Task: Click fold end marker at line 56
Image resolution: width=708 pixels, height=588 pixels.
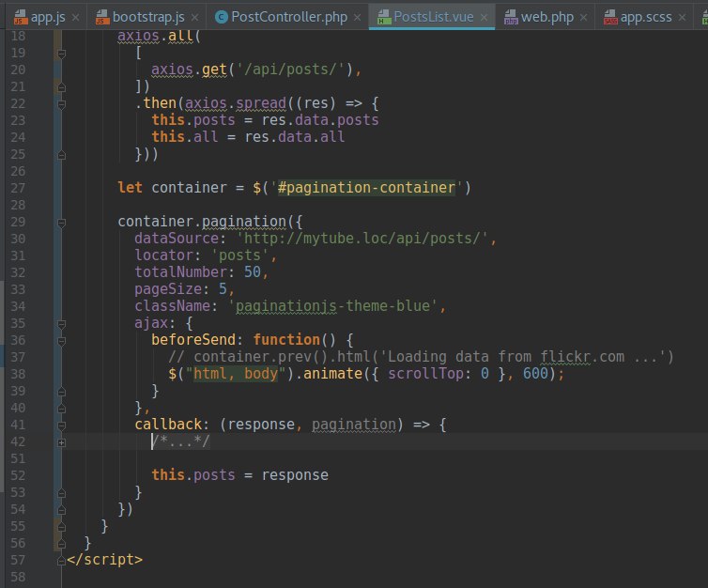Action: tap(62, 544)
